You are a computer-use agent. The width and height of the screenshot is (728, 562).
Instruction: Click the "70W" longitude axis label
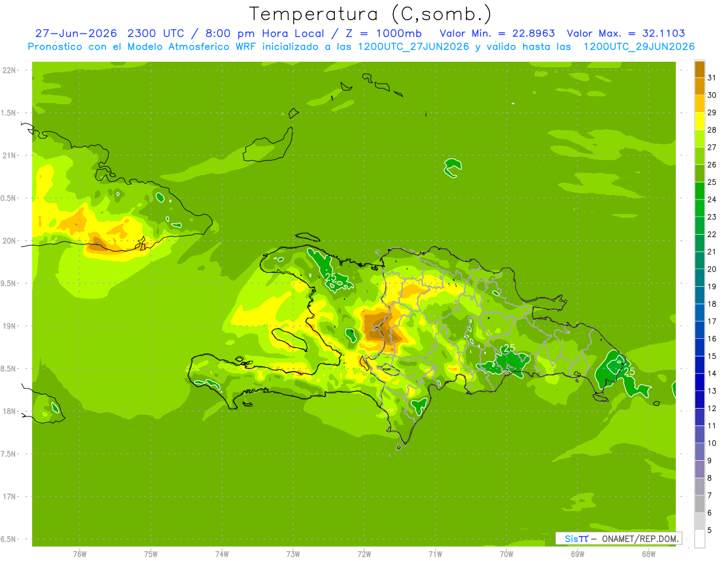(x=507, y=554)
